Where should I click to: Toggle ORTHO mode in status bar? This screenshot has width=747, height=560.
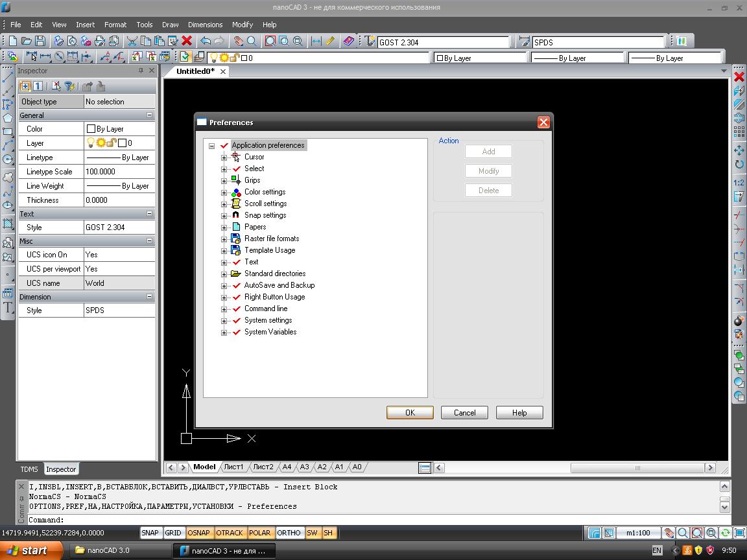[x=289, y=533]
